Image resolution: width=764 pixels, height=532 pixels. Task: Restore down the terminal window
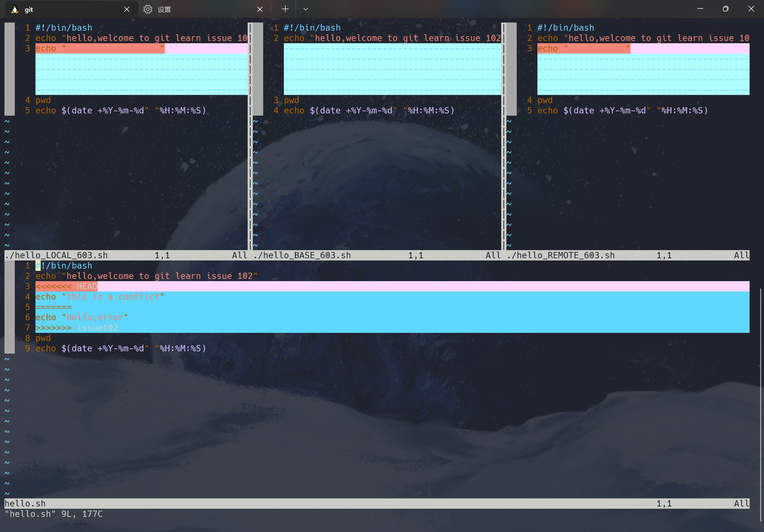[x=726, y=9]
